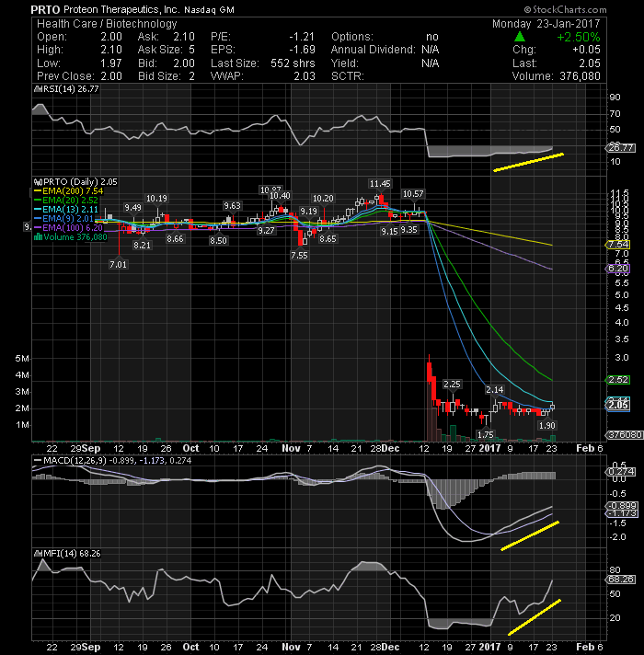Select the Proteon Therapeutics, Inc. company name
Image resolution: width=644 pixels, height=655 pixels.
(121, 9)
